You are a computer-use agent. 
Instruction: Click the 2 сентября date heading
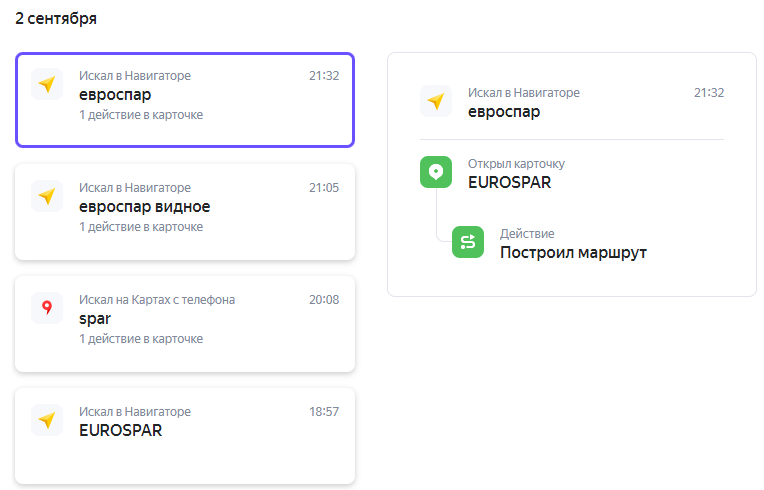pos(56,19)
